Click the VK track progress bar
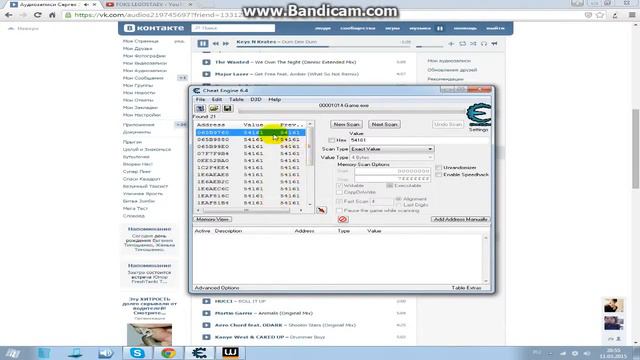This screenshot has width=640, height=360. pos(323,47)
